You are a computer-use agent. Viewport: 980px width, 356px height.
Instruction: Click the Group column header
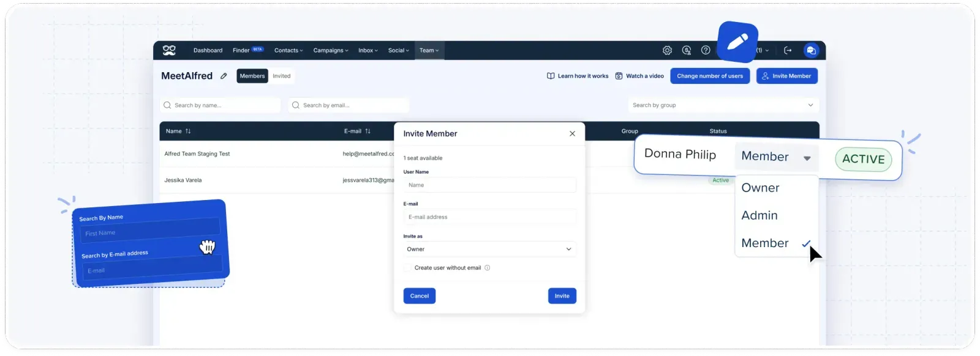[630, 131]
